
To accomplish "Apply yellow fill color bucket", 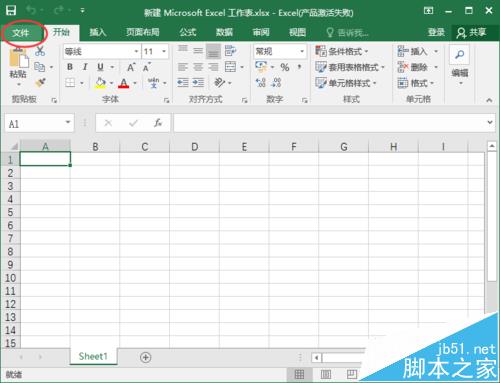I will coord(100,83).
